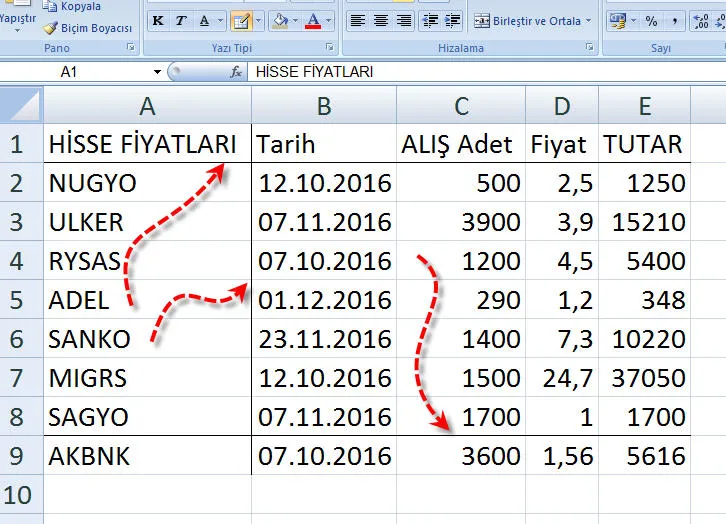This screenshot has width=726, height=524.
Task: Open the Name Box dropdown arrow
Action: [x=157, y=72]
